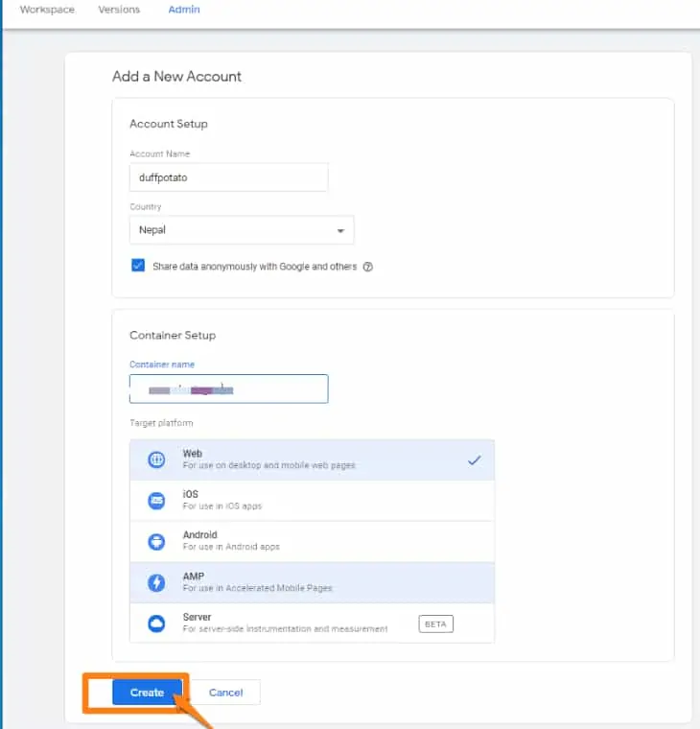Screen dimensions: 700x729
Task: Switch to the Workspace tab
Action: [47, 10]
